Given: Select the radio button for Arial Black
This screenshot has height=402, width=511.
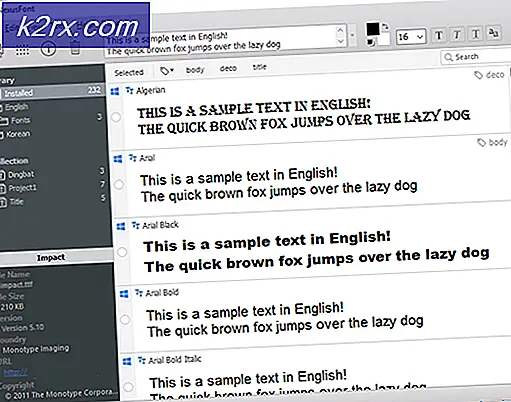Looking at the screenshot, I should (x=122, y=252).
